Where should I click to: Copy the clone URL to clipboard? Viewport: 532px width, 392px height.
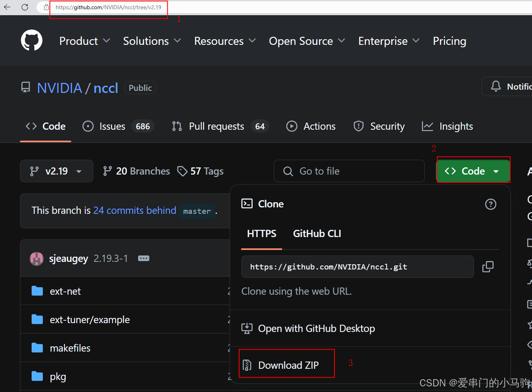coord(488,267)
